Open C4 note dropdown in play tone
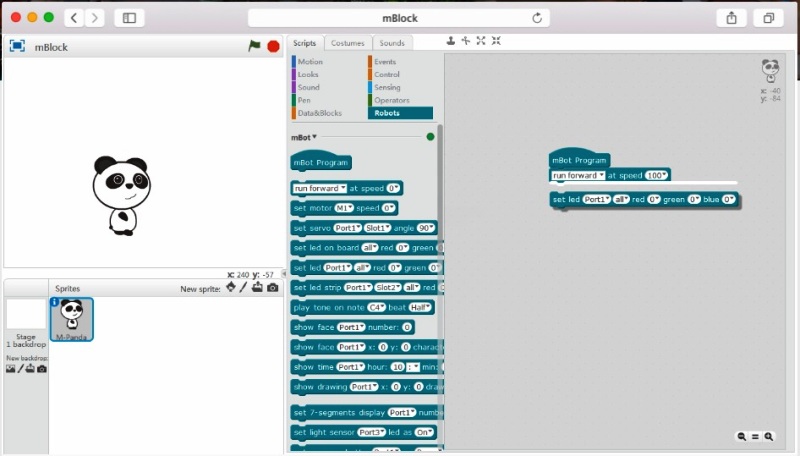Viewport: 800px width, 456px height. pyautogui.click(x=377, y=308)
